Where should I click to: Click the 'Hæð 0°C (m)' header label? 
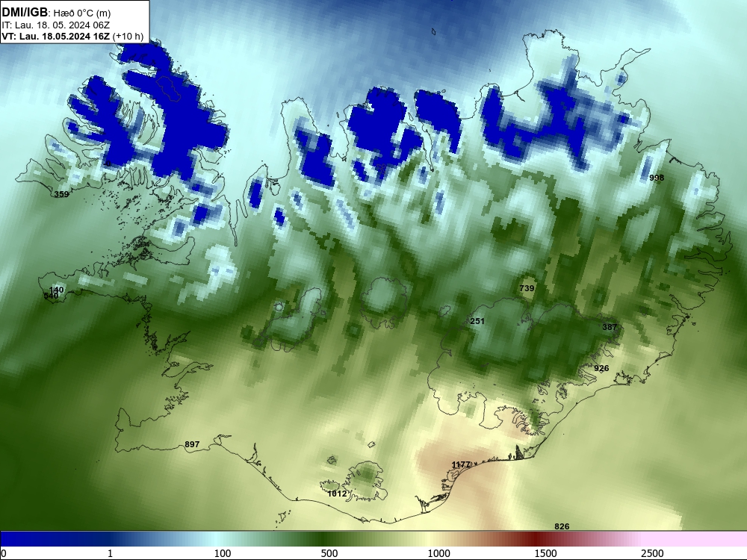pos(82,13)
